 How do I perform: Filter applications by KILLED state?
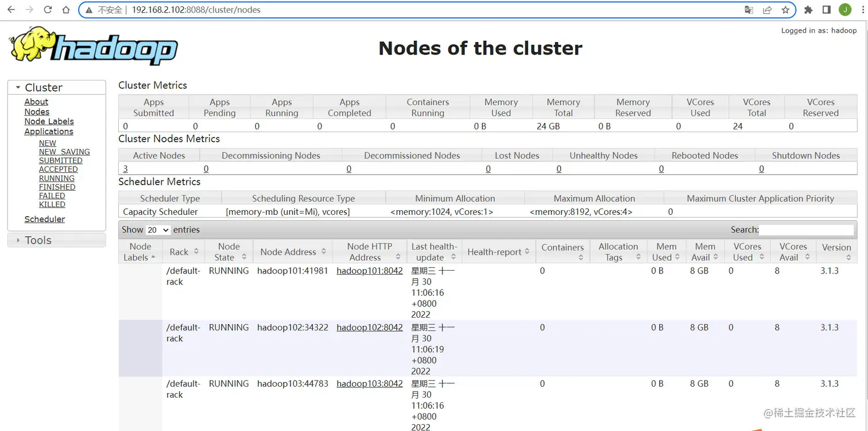52,204
